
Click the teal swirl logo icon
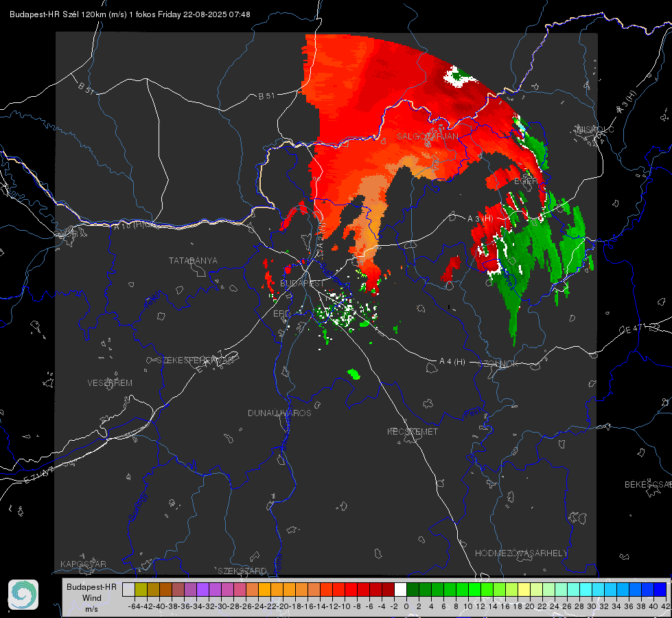click(23, 595)
